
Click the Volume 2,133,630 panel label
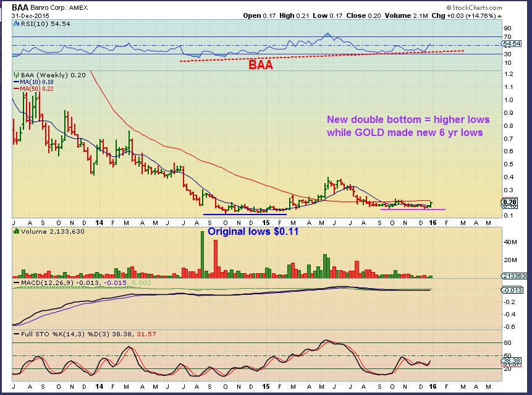[53, 231]
